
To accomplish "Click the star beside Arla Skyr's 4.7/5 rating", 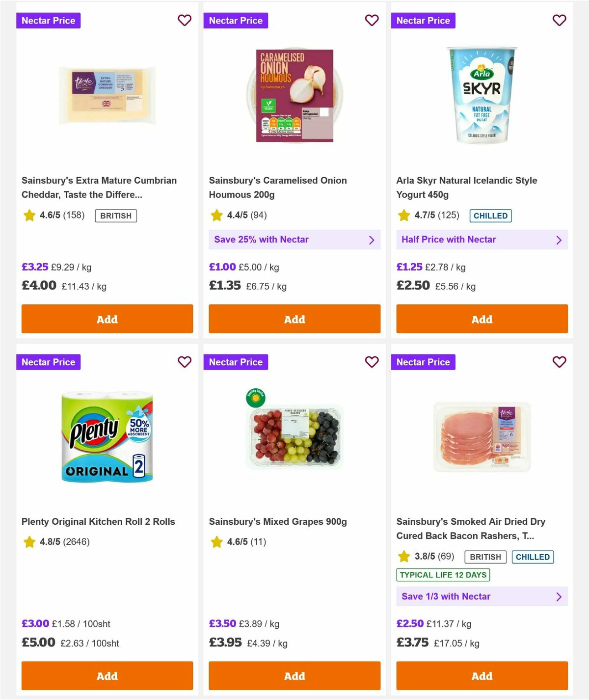I will click(403, 215).
